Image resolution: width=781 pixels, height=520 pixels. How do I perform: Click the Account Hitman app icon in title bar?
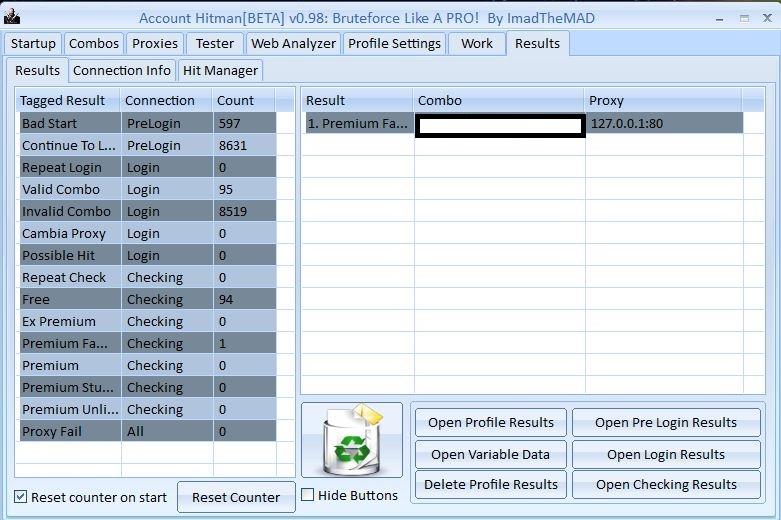(x=12, y=17)
